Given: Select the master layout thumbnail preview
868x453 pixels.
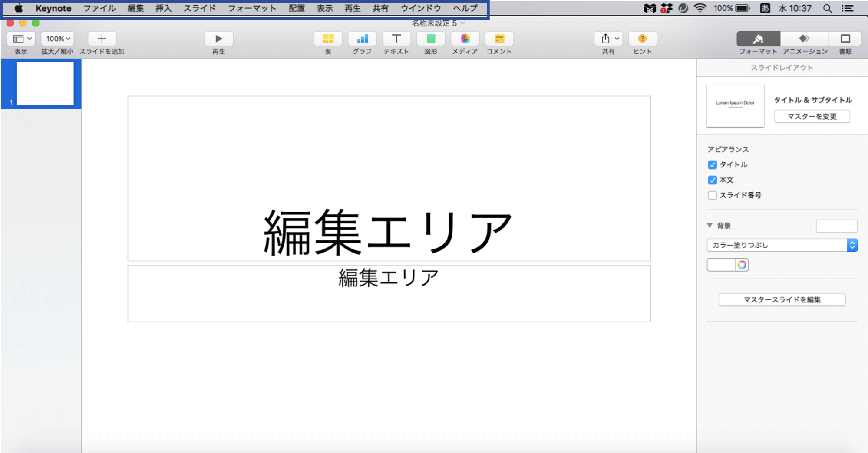Looking at the screenshot, I should click(x=735, y=105).
